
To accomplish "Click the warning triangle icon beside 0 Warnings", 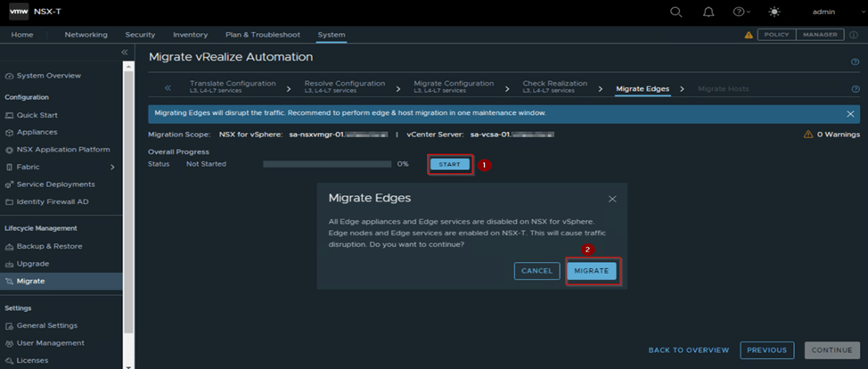I will pyautogui.click(x=808, y=135).
